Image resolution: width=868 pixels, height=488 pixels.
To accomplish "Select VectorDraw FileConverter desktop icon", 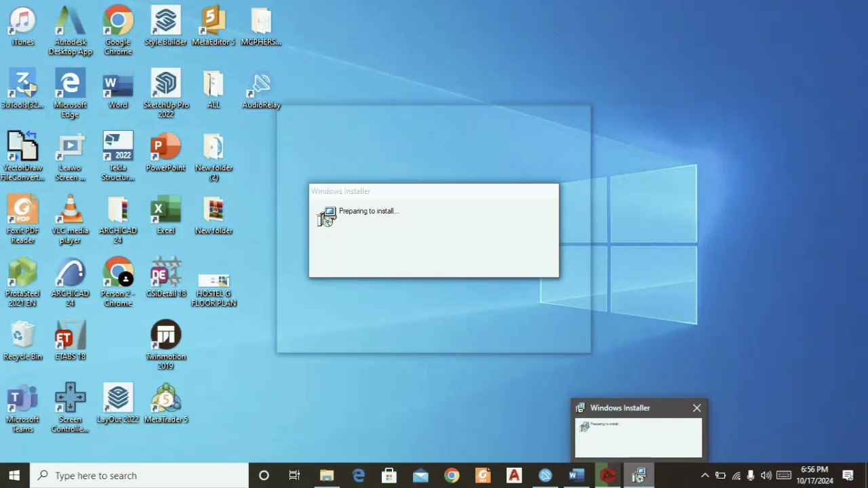I will pos(22,157).
